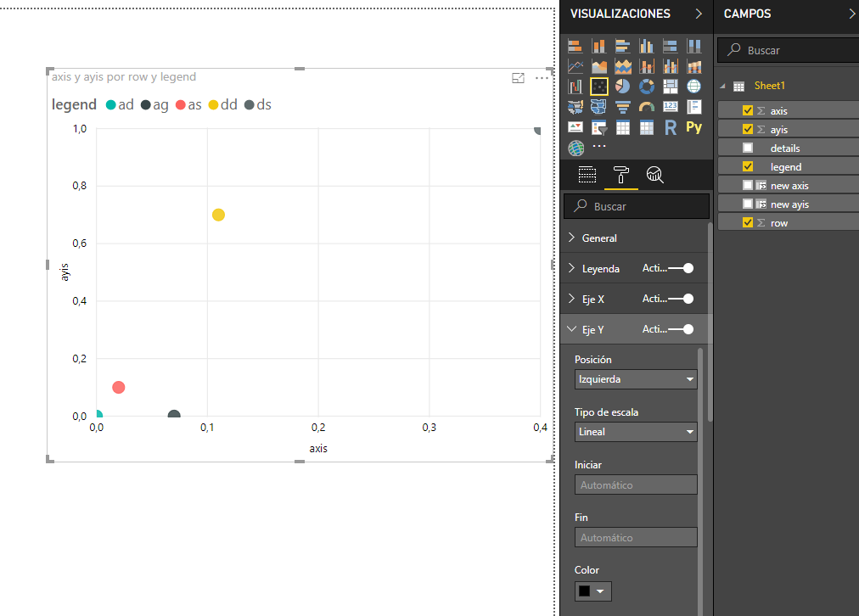Viewport: 859px width, 616px height.
Task: Switch to the Analytics magnifier tab
Action: [654, 175]
